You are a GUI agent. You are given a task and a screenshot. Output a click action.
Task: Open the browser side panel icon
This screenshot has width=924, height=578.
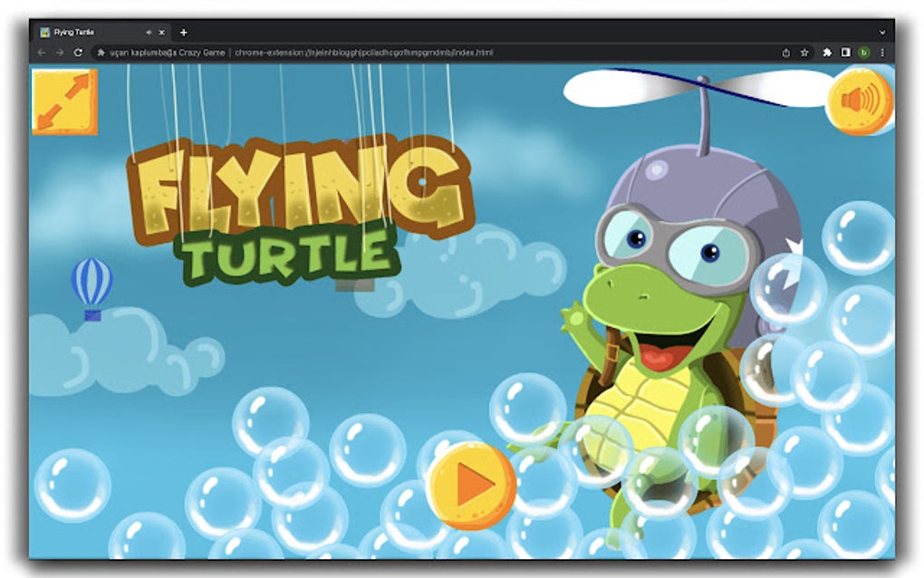pos(845,53)
